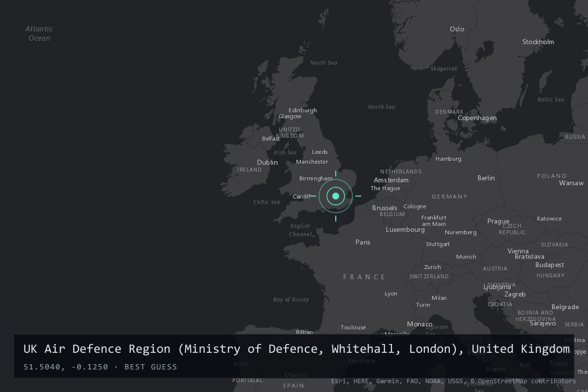
Task: Click the Dublin city label
Action: click(x=267, y=162)
